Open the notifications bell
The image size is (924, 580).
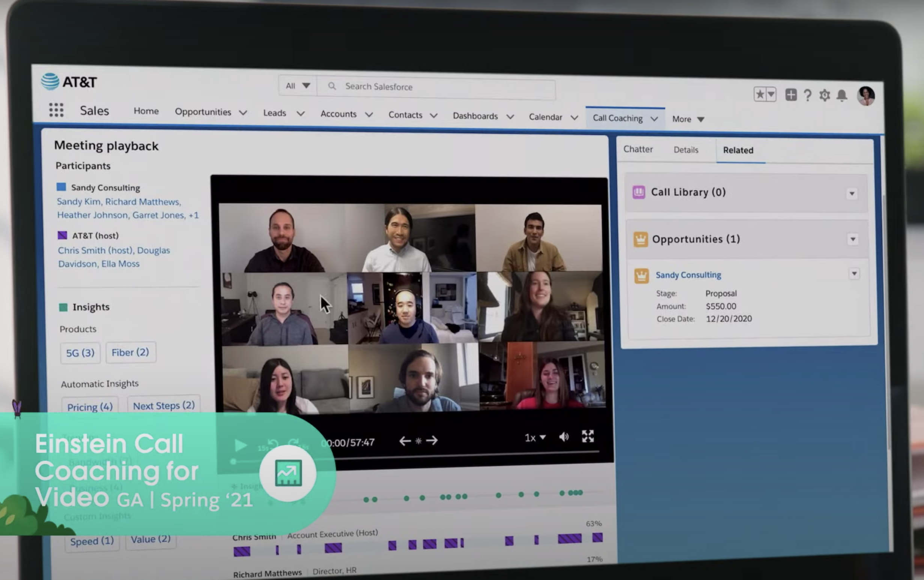point(842,95)
